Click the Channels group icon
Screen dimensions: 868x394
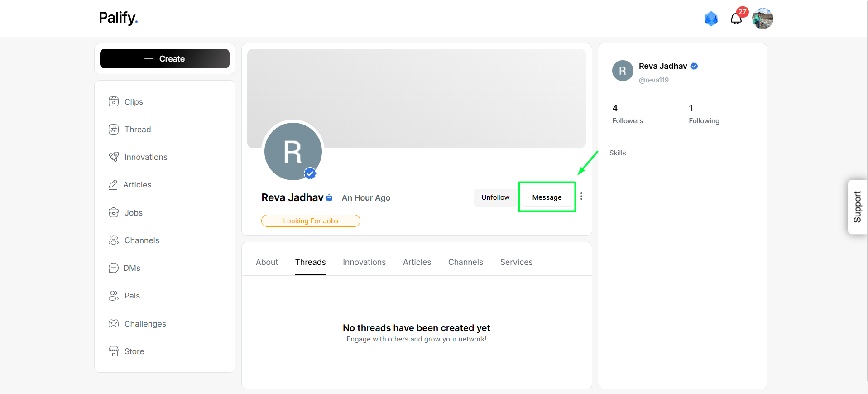coord(114,240)
